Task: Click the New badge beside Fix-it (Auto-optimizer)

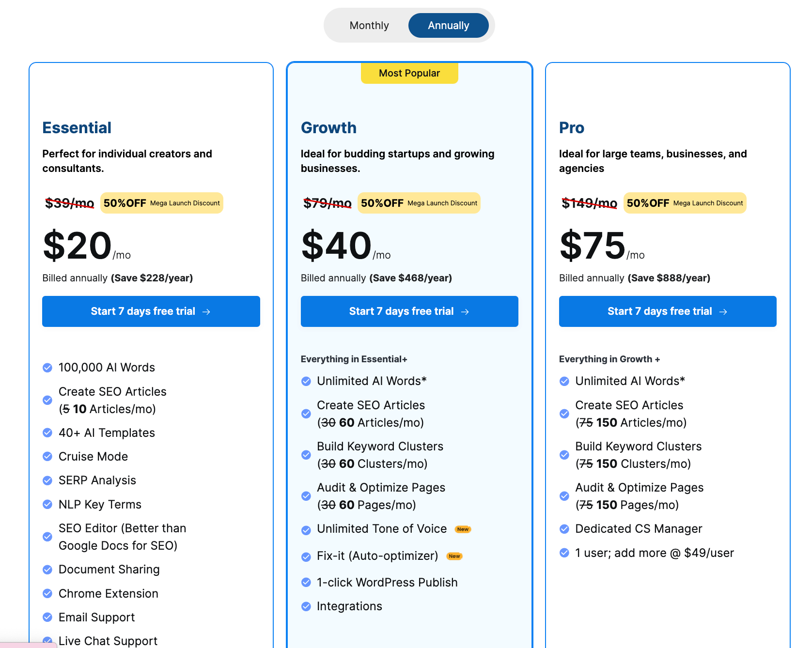Action: pos(454,556)
